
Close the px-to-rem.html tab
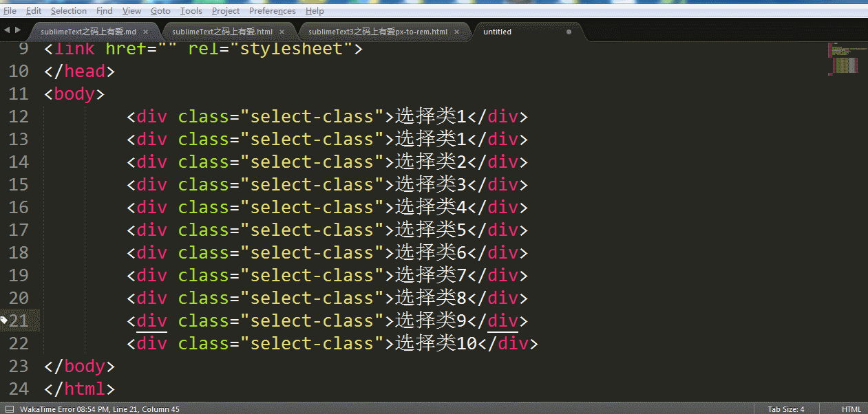[x=458, y=32]
